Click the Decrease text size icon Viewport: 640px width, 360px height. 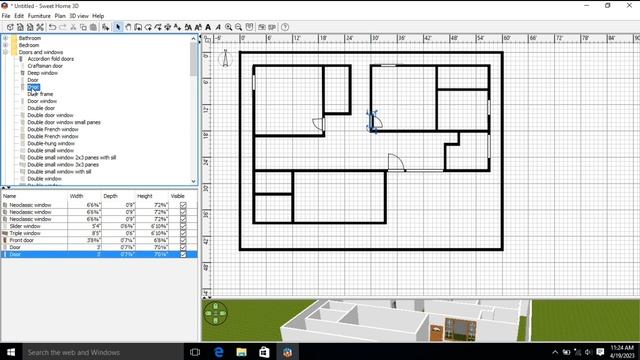click(198, 27)
